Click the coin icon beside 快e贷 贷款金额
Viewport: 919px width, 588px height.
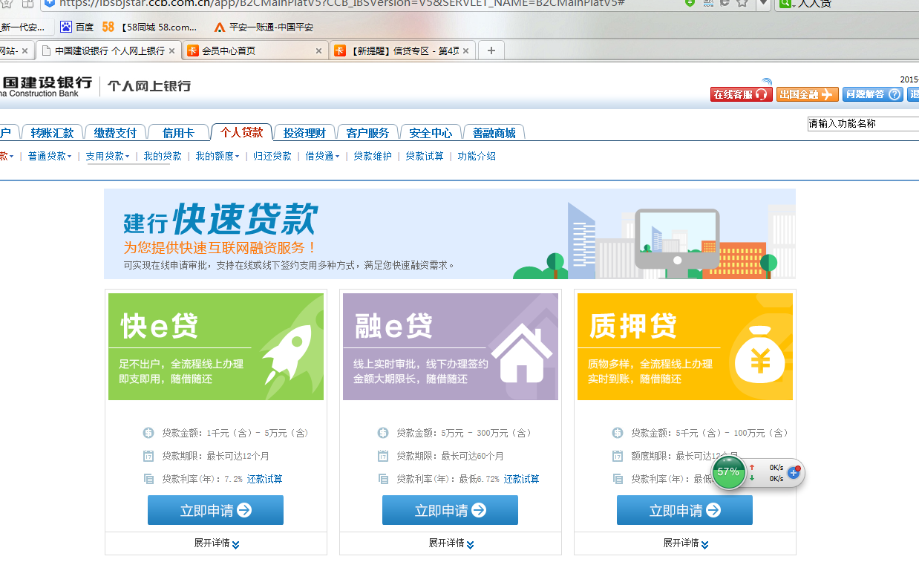tap(148, 433)
